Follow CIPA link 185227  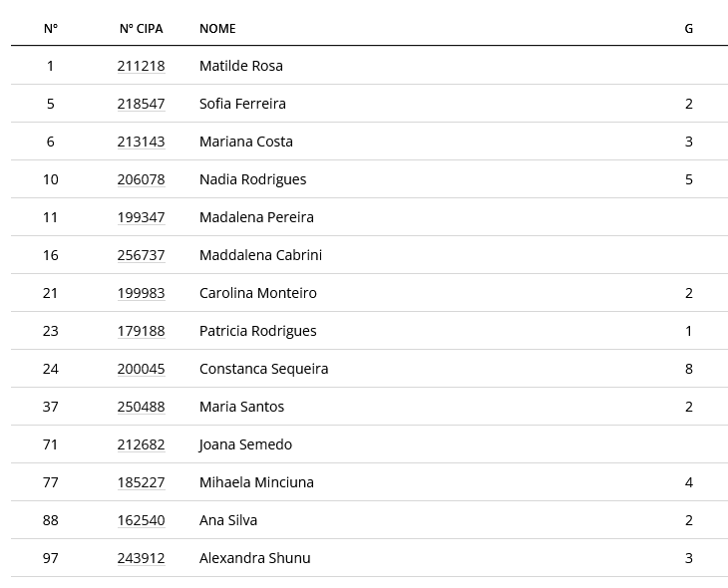point(141,482)
